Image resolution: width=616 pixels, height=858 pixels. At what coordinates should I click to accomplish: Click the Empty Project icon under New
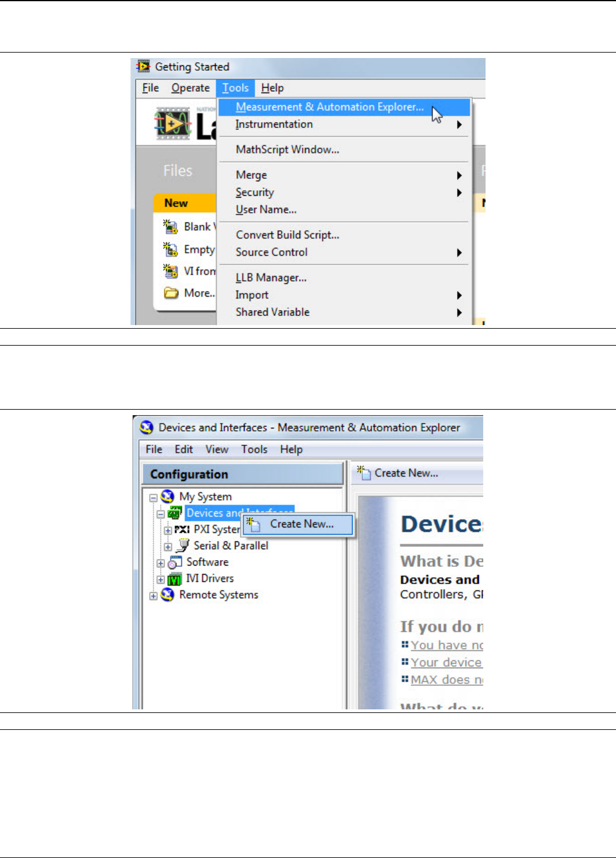pos(170,249)
